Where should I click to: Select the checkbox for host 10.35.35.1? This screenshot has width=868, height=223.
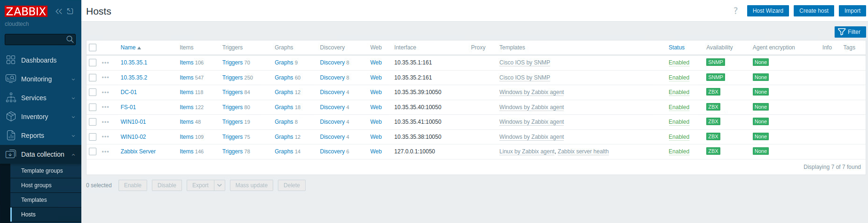[93, 63]
